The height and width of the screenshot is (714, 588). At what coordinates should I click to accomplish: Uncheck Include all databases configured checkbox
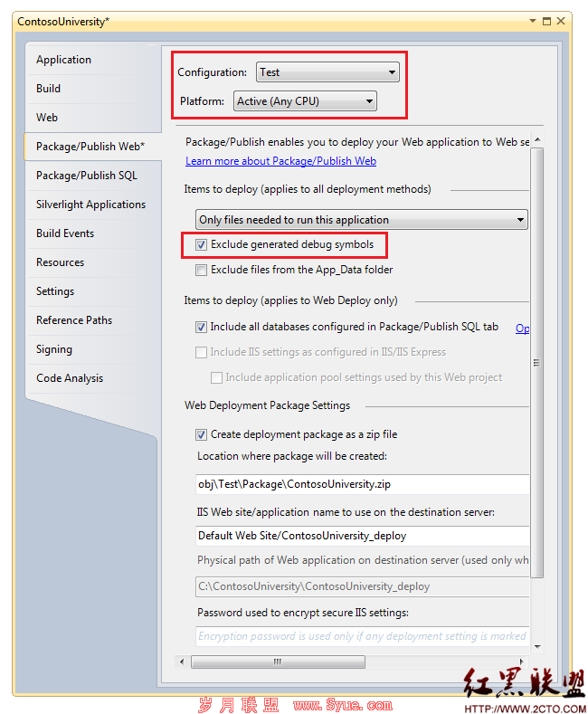click(x=201, y=327)
